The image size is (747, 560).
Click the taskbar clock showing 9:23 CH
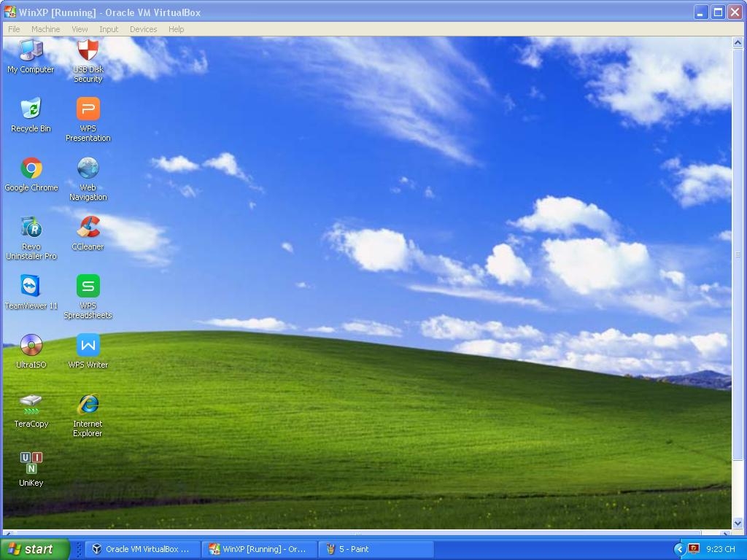(x=721, y=549)
